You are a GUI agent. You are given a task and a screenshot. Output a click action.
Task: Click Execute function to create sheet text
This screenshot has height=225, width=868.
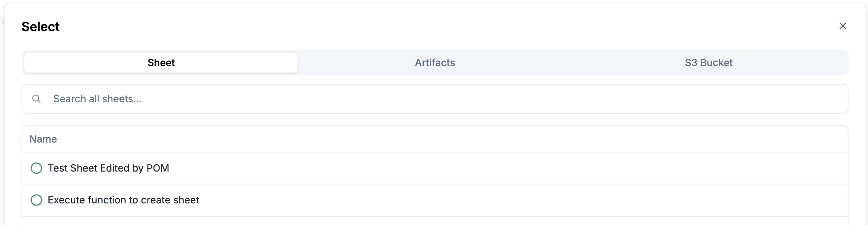point(123,200)
